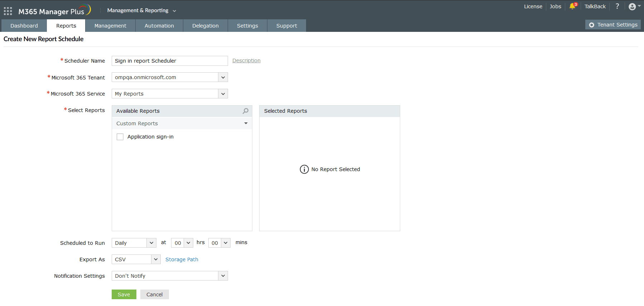
Task: Click the Create New Report Schedule heading
Action: [44, 39]
